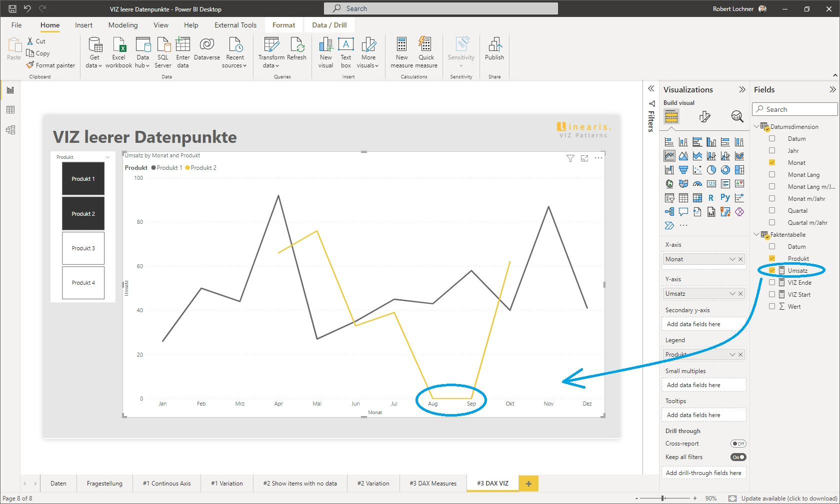Image resolution: width=840 pixels, height=504 pixels.
Task: Enable the VIZ Ende field
Action: [x=772, y=282]
